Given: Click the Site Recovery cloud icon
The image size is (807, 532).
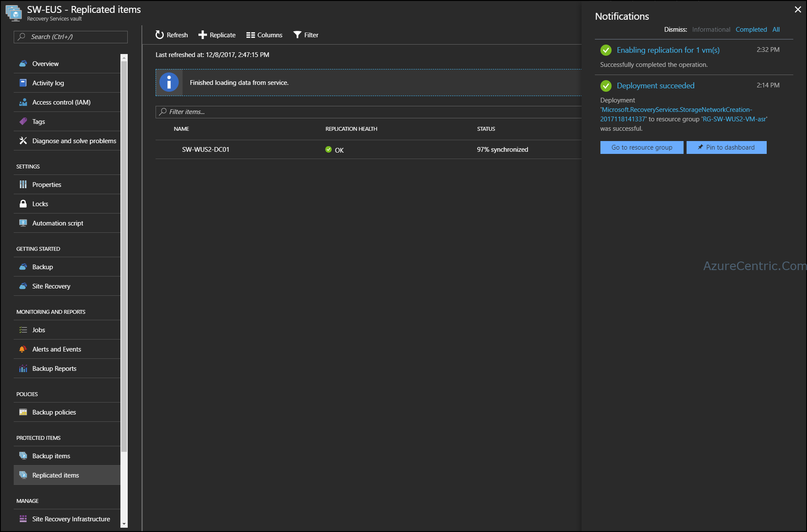Looking at the screenshot, I should click(23, 286).
